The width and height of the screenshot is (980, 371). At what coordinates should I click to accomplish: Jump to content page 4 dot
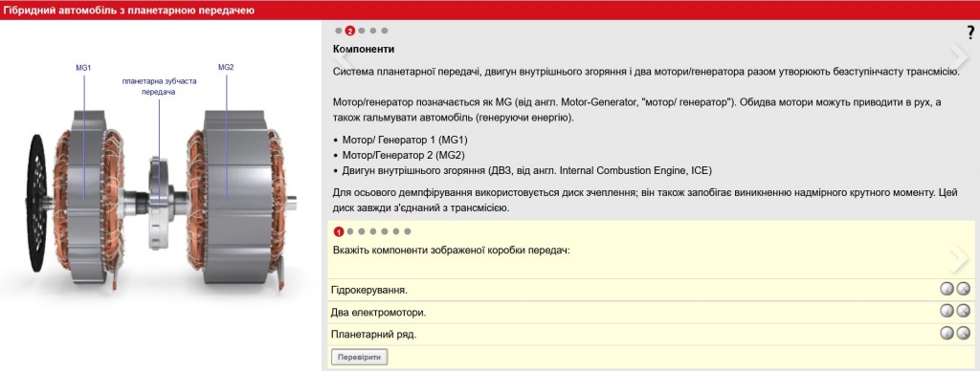click(x=372, y=31)
